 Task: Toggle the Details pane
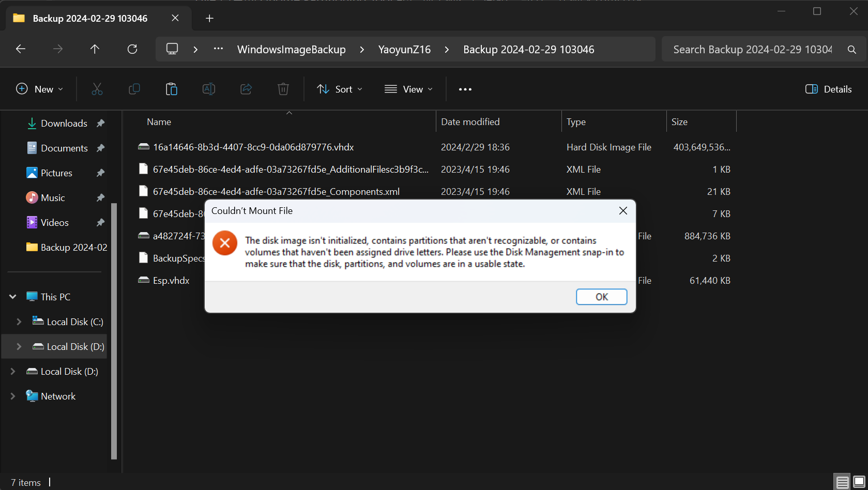coord(828,89)
